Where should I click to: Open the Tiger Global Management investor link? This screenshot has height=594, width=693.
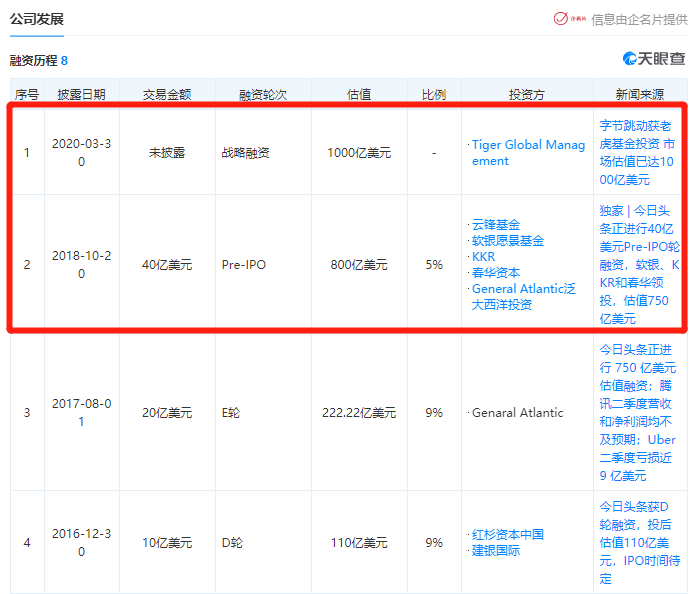coord(528,153)
